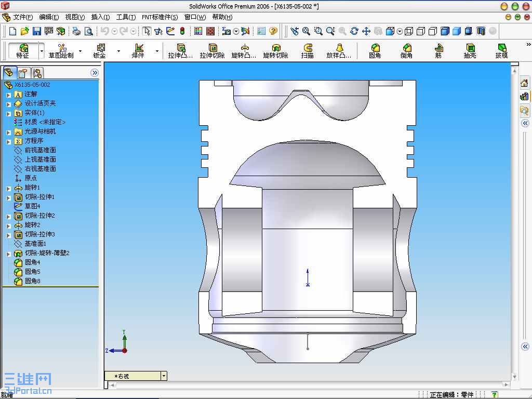Switch to Wireframe display icon
Image resolution: width=532 pixels, height=399 pixels.
pos(409,31)
